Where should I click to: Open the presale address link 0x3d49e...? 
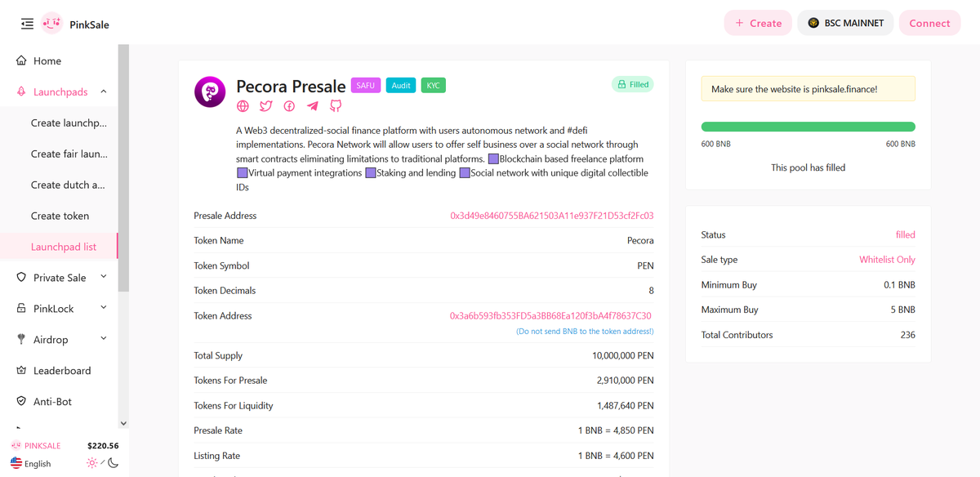[x=552, y=216]
